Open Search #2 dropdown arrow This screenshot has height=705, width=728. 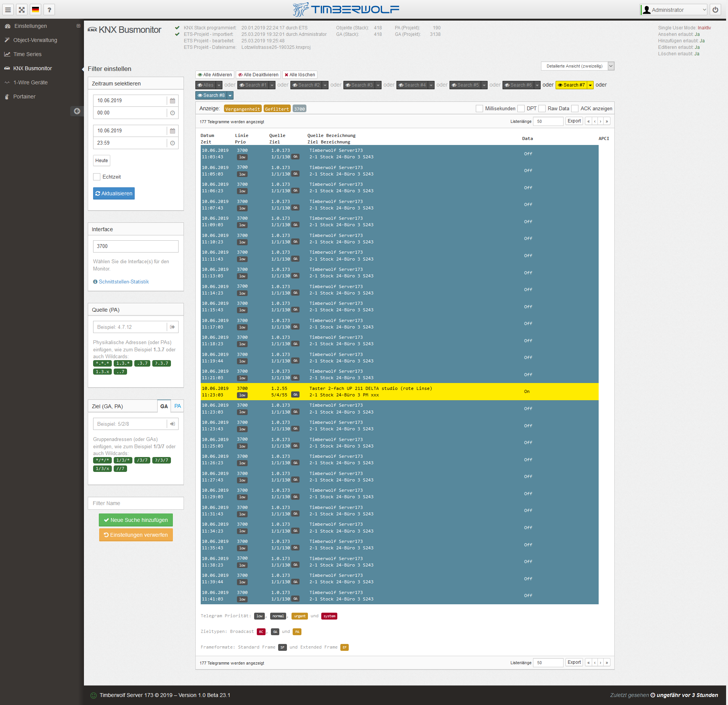(x=325, y=85)
